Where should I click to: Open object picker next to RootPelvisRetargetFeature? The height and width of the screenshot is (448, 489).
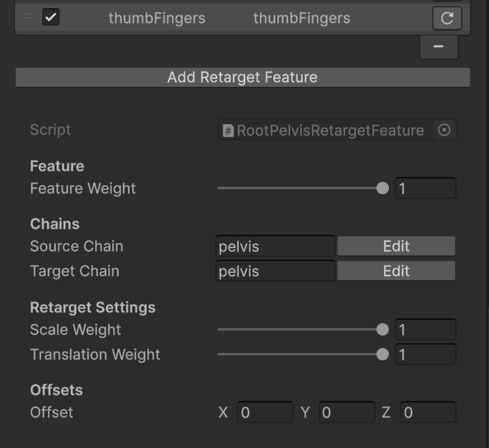click(444, 130)
